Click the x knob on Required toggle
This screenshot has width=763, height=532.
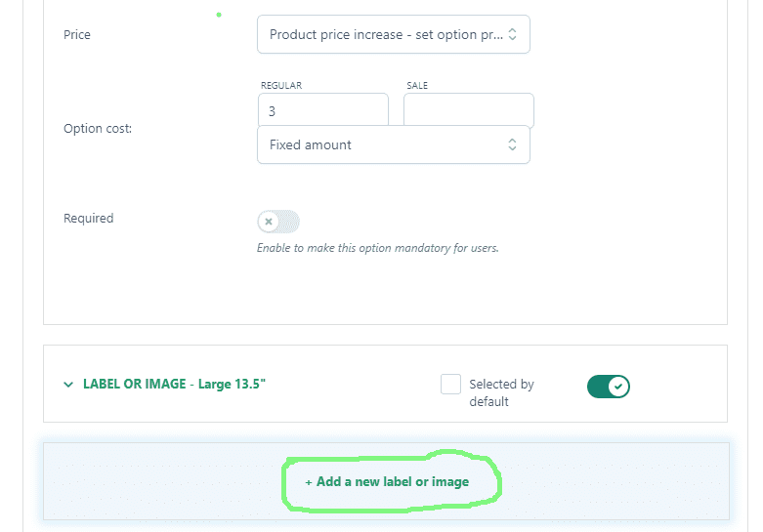(269, 222)
